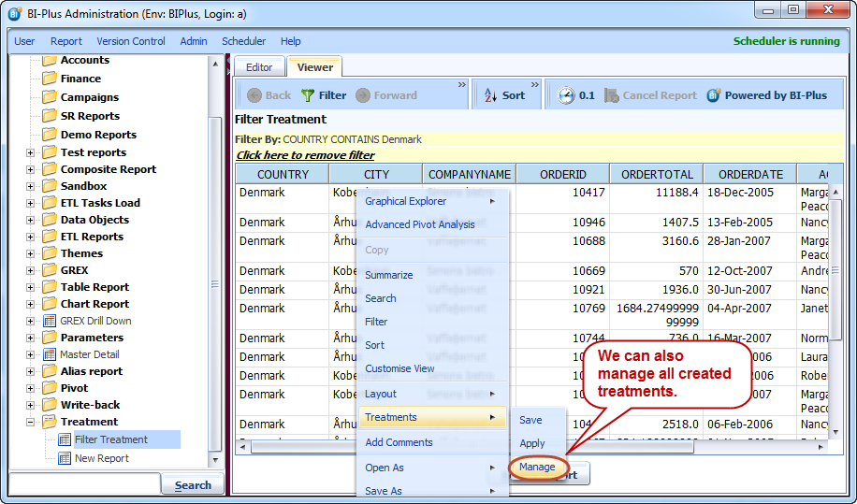Expand the Test reports tree node
The height and width of the screenshot is (504, 857).
pyautogui.click(x=31, y=152)
